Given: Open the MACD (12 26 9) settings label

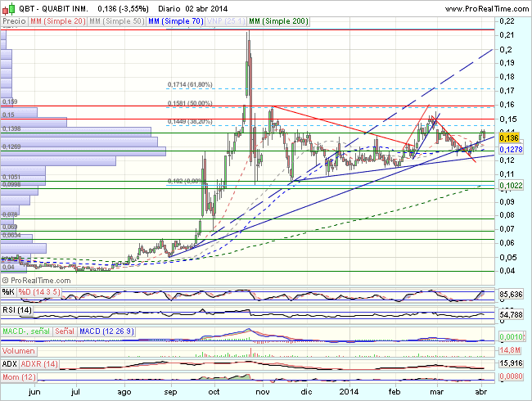Looking at the screenshot, I should (106, 331).
